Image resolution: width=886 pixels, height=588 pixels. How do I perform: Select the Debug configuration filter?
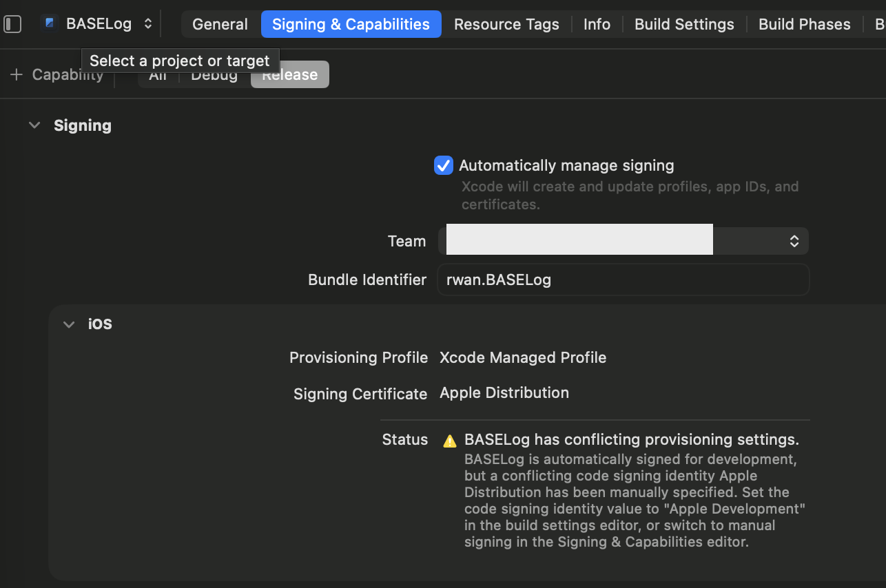(214, 76)
